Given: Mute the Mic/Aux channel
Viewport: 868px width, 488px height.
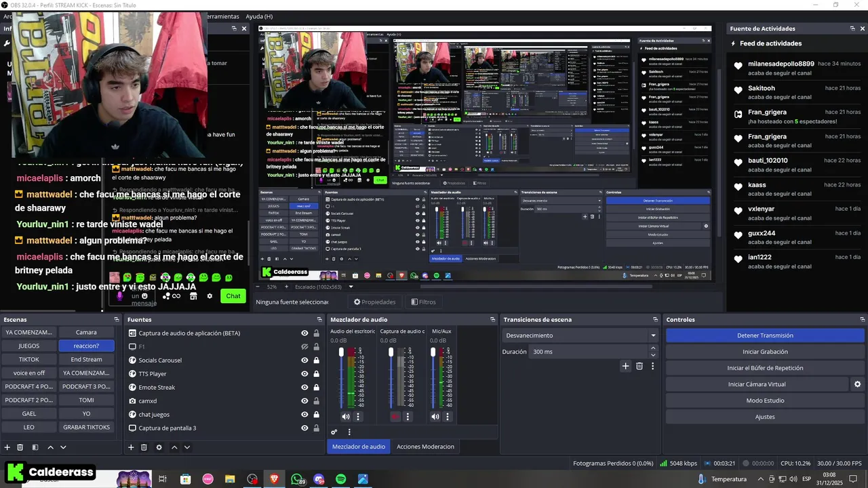Looking at the screenshot, I should point(435,417).
